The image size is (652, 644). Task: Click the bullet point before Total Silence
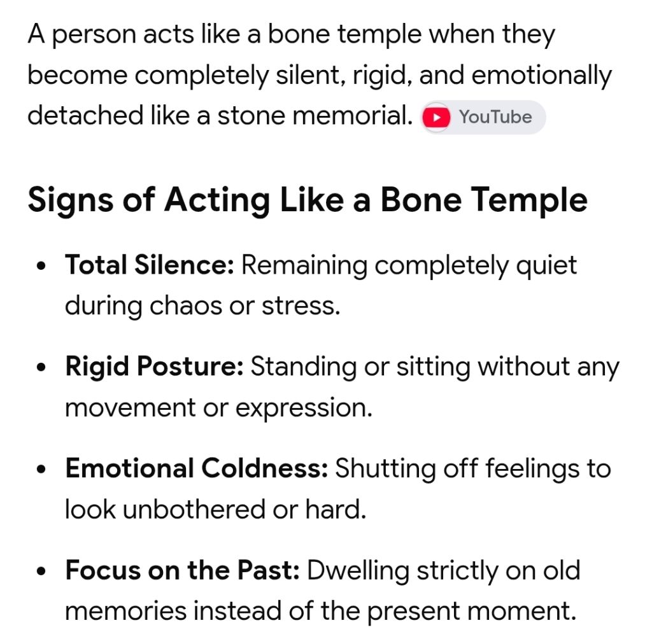click(x=41, y=266)
